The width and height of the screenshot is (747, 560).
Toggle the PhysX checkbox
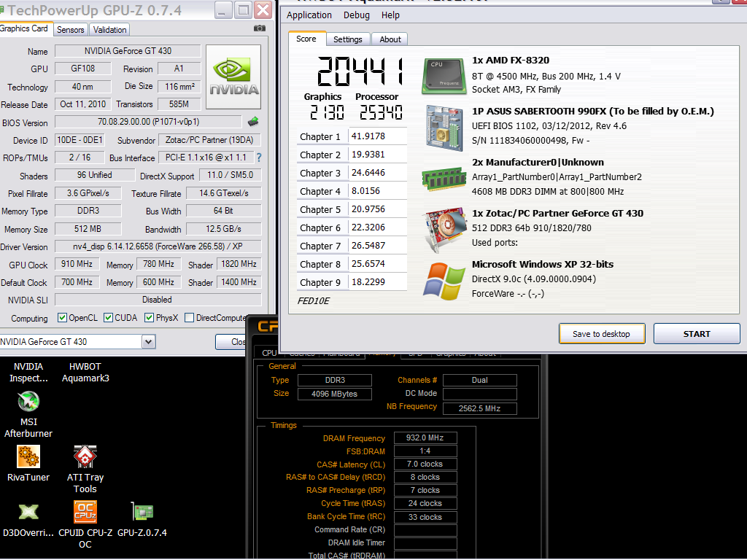pos(149,318)
